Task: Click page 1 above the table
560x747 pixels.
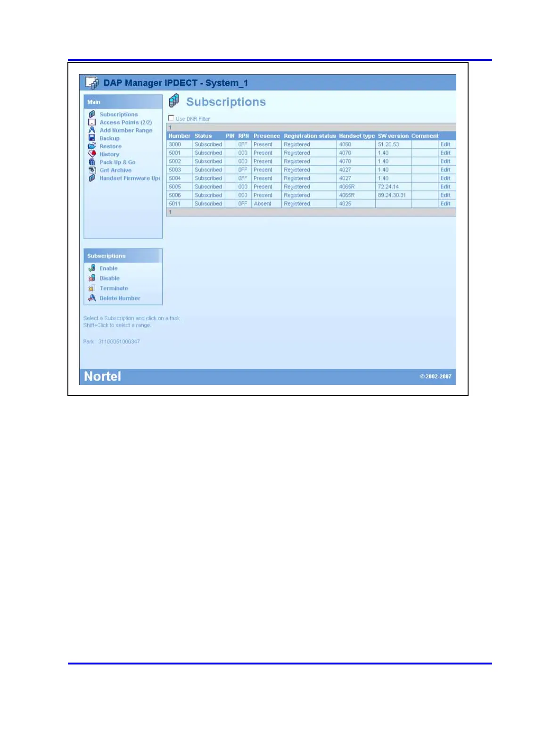Action: click(x=170, y=127)
